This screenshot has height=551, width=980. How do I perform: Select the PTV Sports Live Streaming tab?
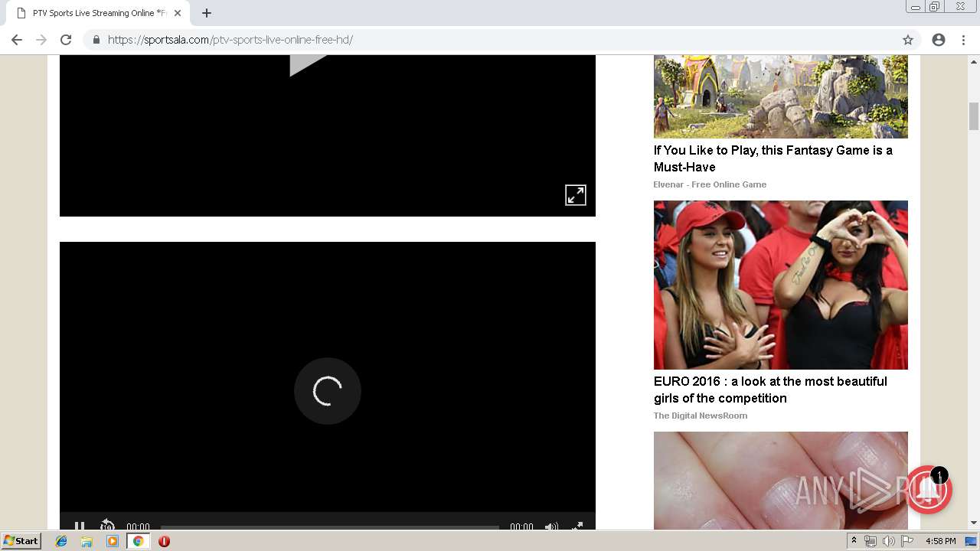click(x=99, y=13)
